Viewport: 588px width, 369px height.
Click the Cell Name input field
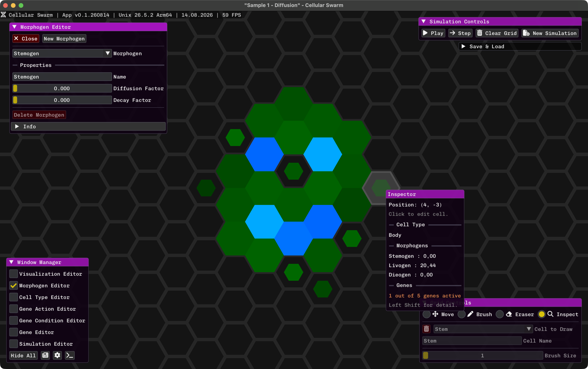click(472, 341)
